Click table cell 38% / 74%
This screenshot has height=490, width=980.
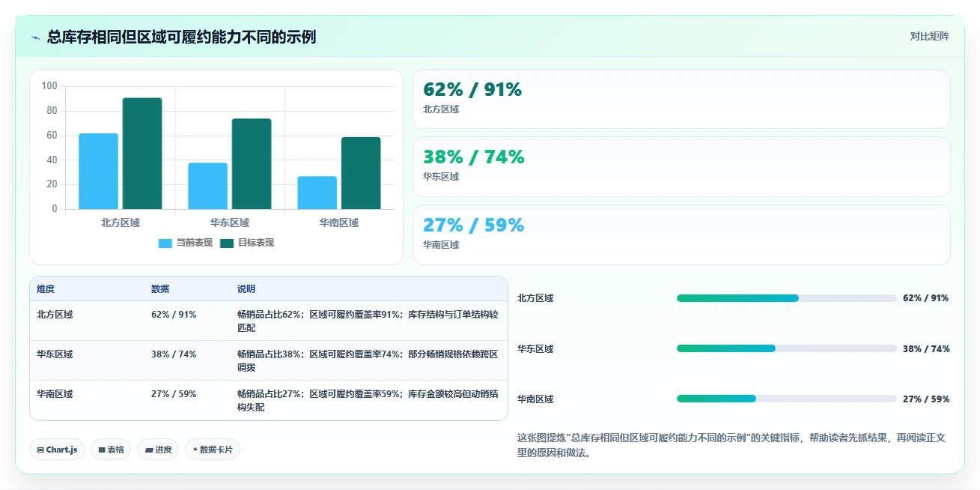tap(174, 354)
